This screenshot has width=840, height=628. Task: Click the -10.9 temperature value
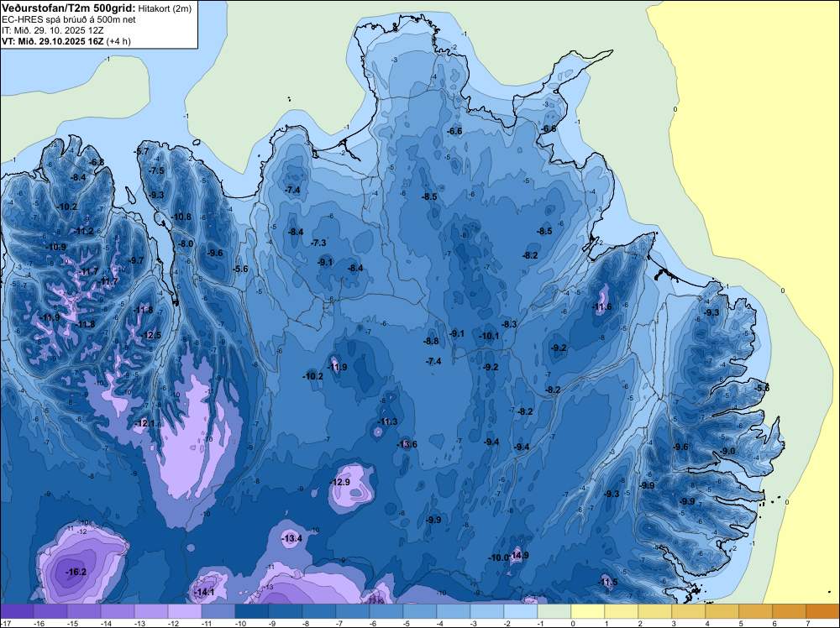pos(56,247)
